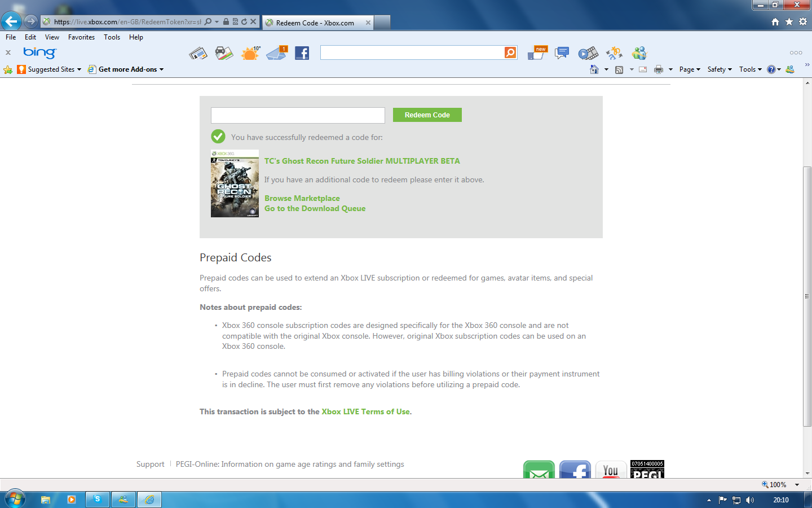This screenshot has width=812, height=508.
Task: Open the command bar Tools dropdown
Action: 751,69
